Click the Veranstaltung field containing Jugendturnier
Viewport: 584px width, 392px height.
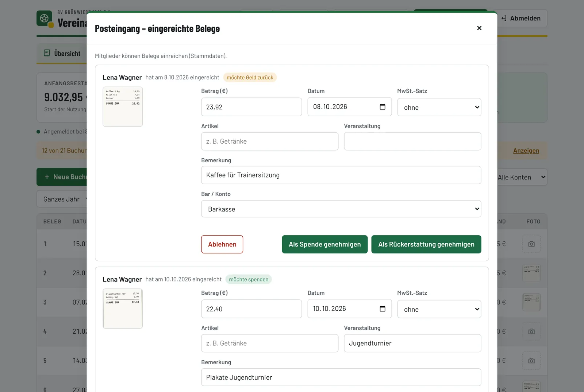click(x=412, y=343)
